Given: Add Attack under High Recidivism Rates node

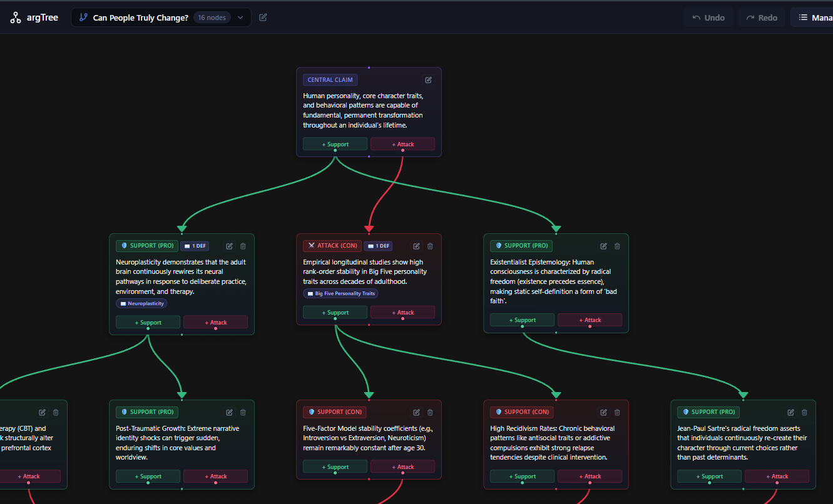Looking at the screenshot, I should point(590,476).
